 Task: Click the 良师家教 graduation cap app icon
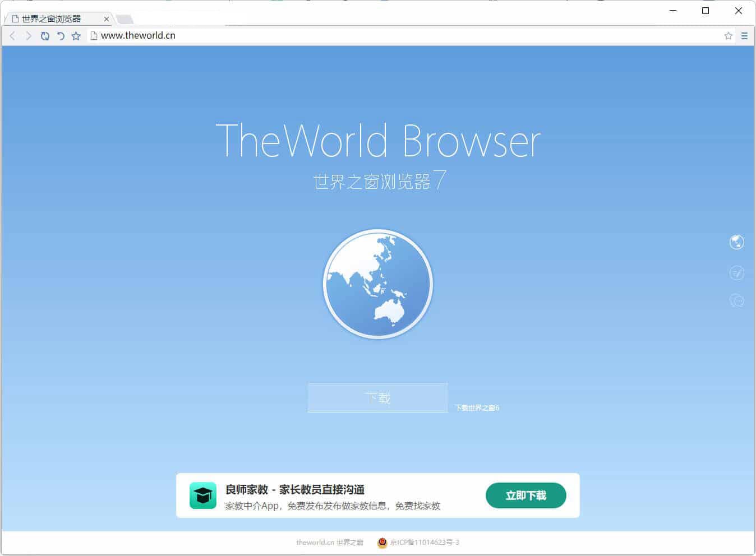pos(203,495)
